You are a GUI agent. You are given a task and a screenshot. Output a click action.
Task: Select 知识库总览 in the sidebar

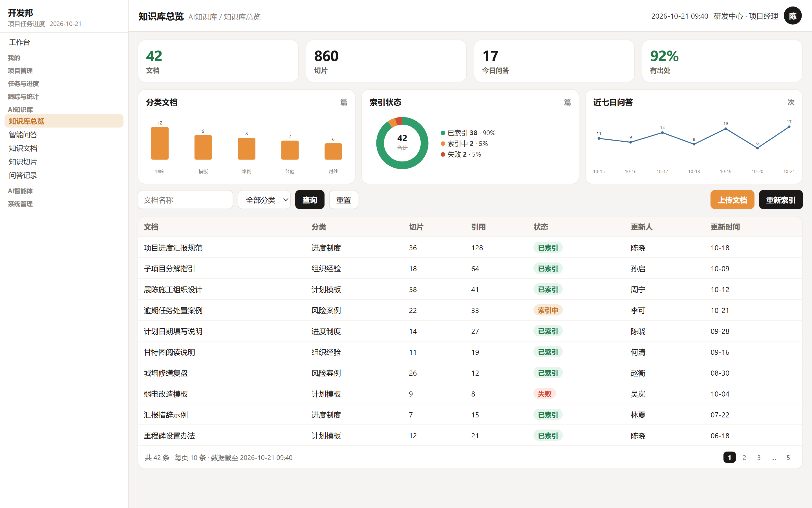click(x=64, y=121)
